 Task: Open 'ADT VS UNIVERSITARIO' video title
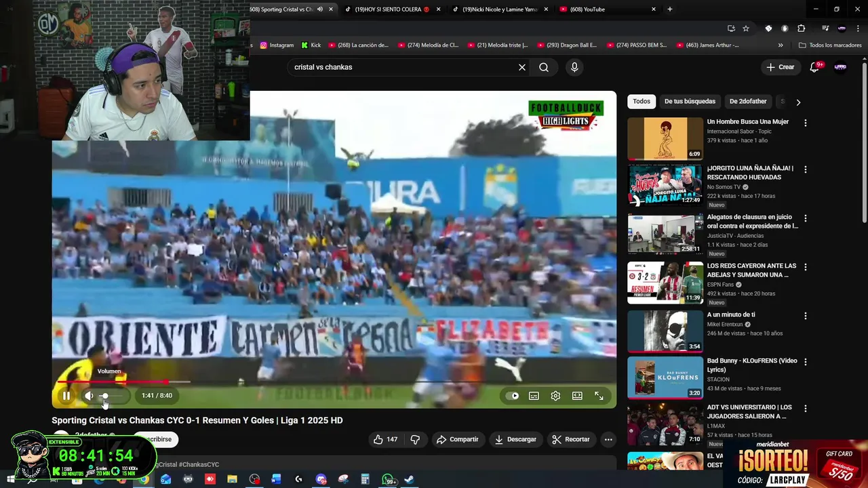tap(749, 411)
